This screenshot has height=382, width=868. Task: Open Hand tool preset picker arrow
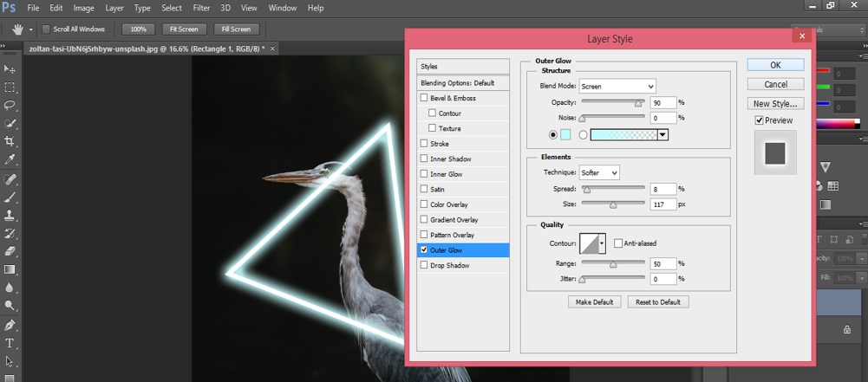click(x=31, y=29)
